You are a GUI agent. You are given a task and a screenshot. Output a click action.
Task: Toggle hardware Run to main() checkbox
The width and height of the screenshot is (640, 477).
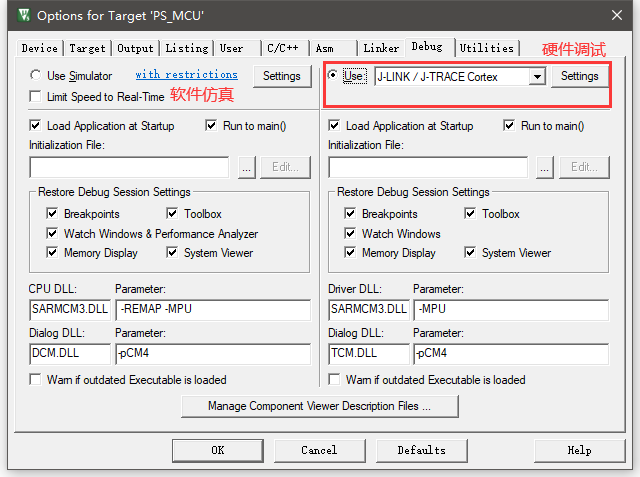click(509, 125)
